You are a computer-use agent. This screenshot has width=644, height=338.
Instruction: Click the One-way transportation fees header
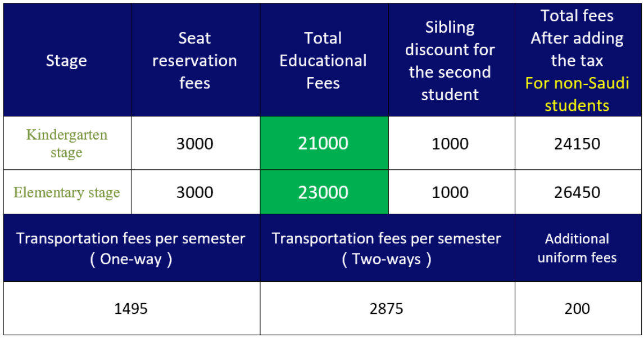tap(131, 248)
